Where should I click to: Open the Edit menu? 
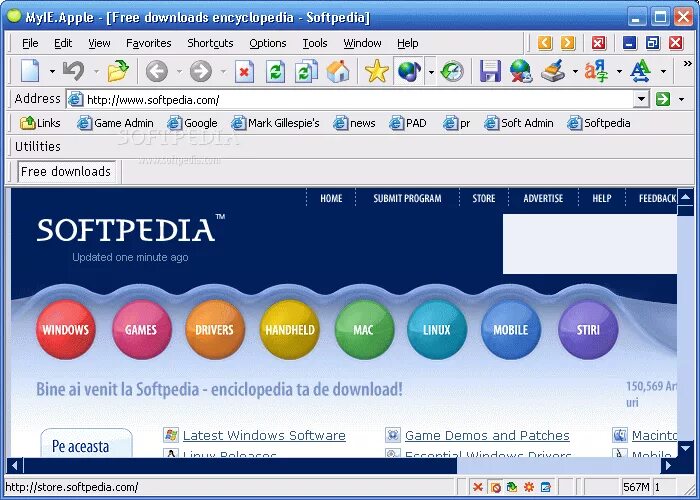tap(63, 43)
